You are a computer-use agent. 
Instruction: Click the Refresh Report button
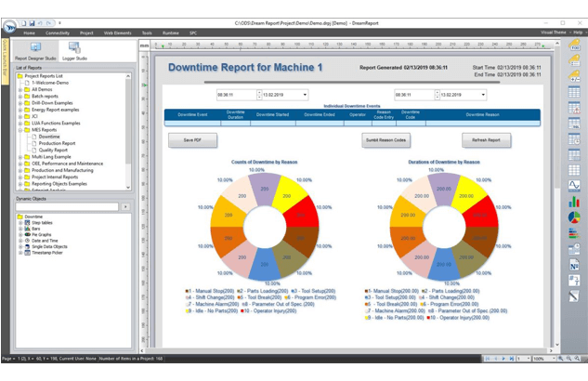(486, 140)
